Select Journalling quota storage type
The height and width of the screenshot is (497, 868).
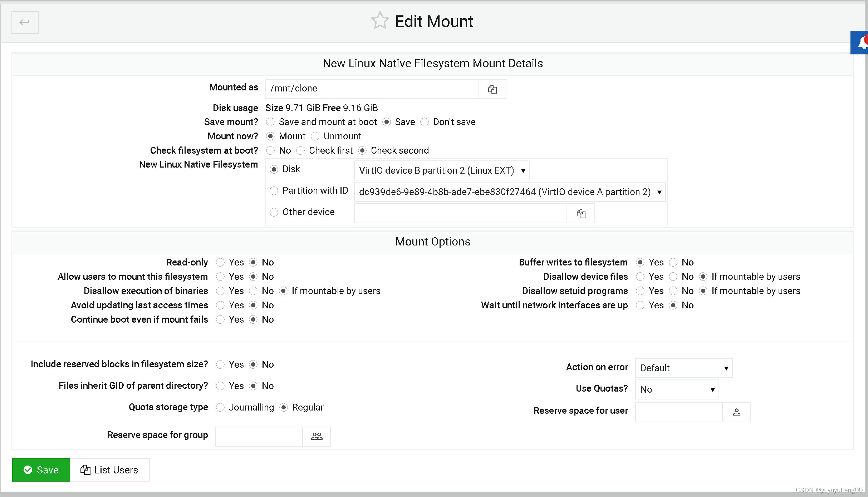pyautogui.click(x=220, y=408)
